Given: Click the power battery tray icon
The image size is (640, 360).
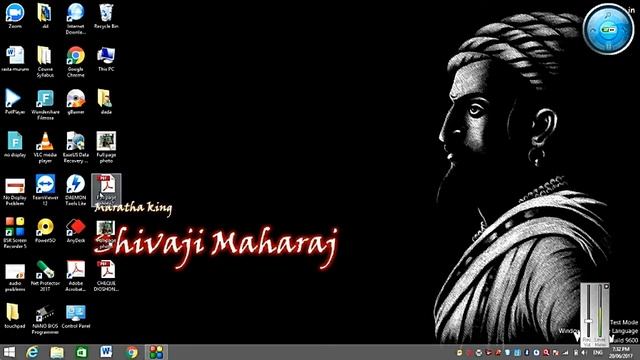Looking at the screenshot, I should point(576,352).
